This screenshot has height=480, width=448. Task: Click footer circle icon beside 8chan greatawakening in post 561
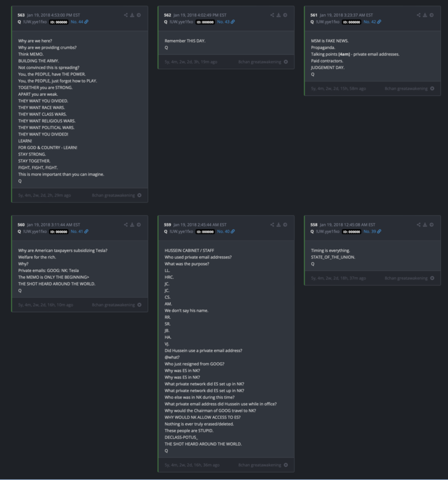[432, 89]
